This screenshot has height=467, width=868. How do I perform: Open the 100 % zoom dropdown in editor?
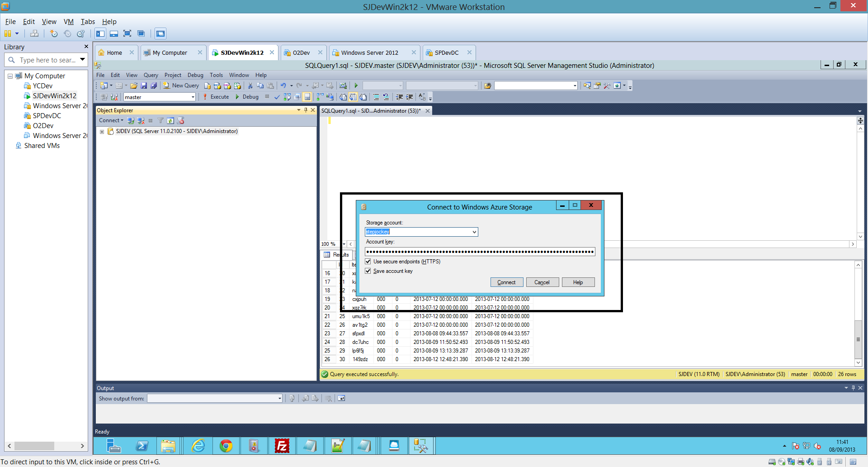click(344, 244)
